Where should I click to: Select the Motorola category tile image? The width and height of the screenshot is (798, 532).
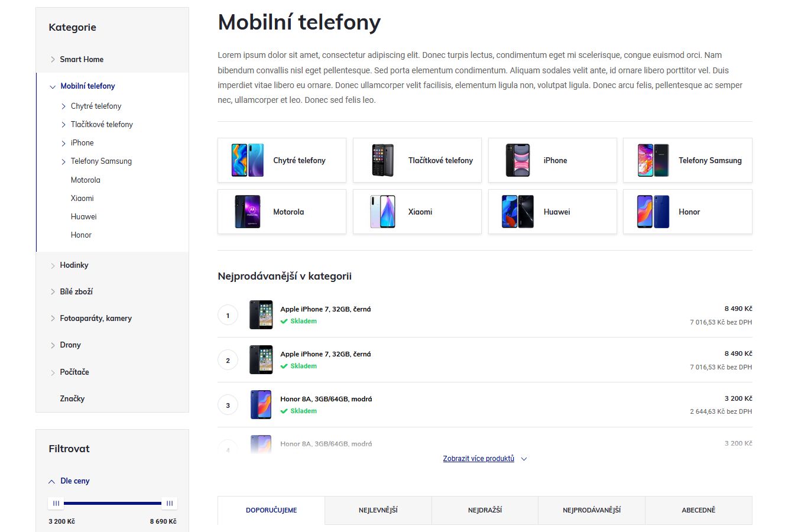(247, 212)
